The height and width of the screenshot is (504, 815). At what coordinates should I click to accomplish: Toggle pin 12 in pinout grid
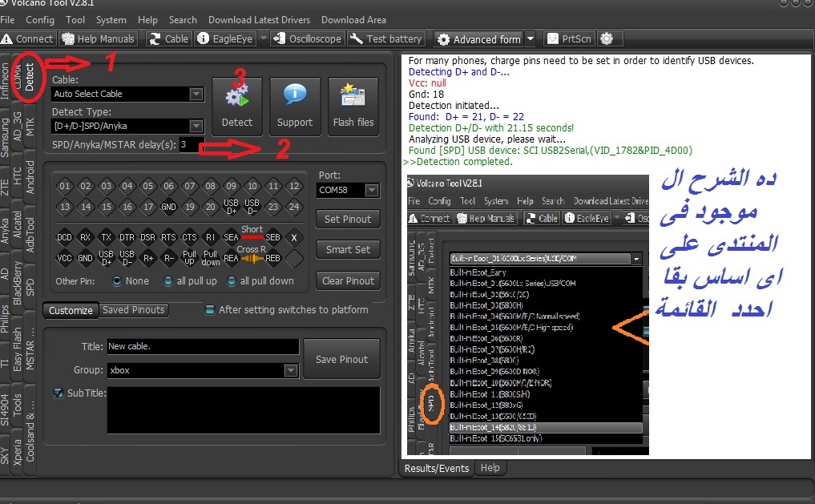click(x=294, y=186)
